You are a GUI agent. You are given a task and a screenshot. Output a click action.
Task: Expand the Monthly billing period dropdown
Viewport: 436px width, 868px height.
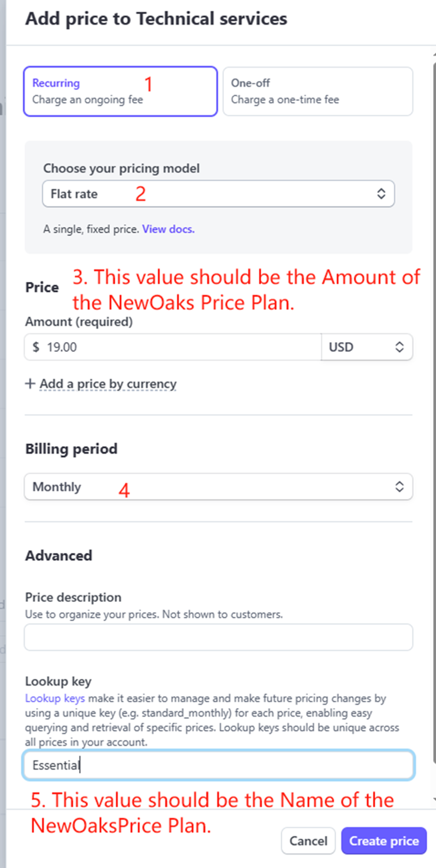(x=218, y=487)
